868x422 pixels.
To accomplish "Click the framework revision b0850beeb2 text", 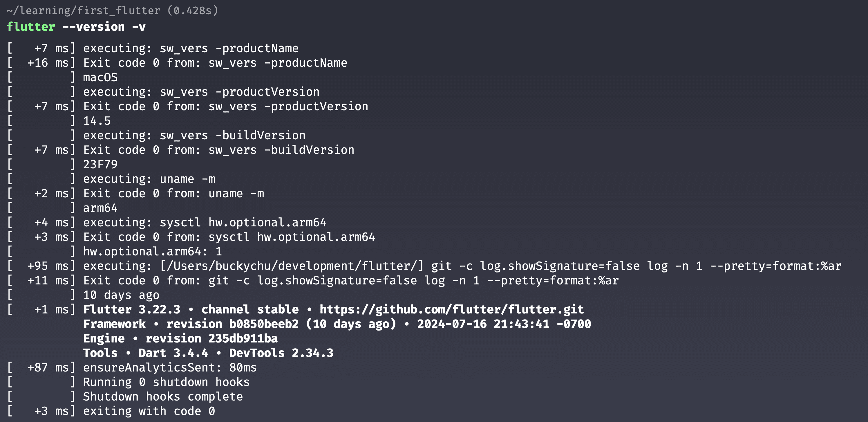I will click(x=232, y=324).
